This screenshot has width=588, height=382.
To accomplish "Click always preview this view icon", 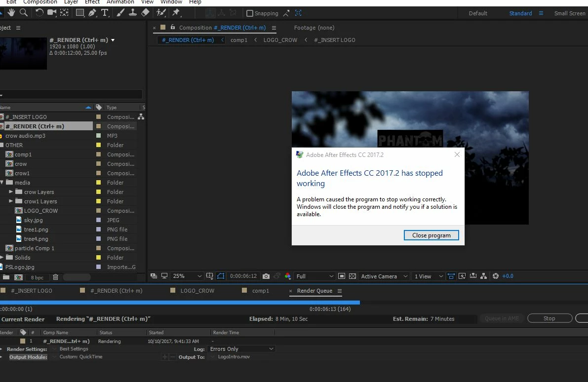I will point(154,276).
